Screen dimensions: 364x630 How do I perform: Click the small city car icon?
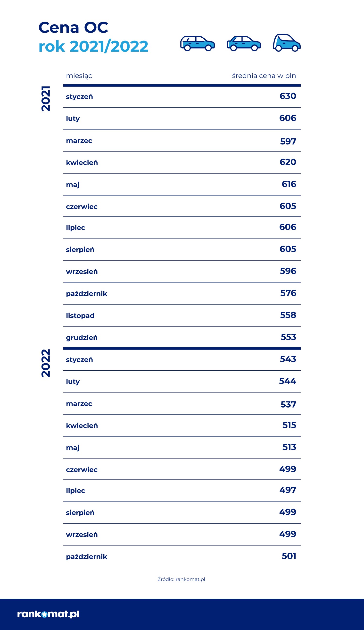pos(287,43)
